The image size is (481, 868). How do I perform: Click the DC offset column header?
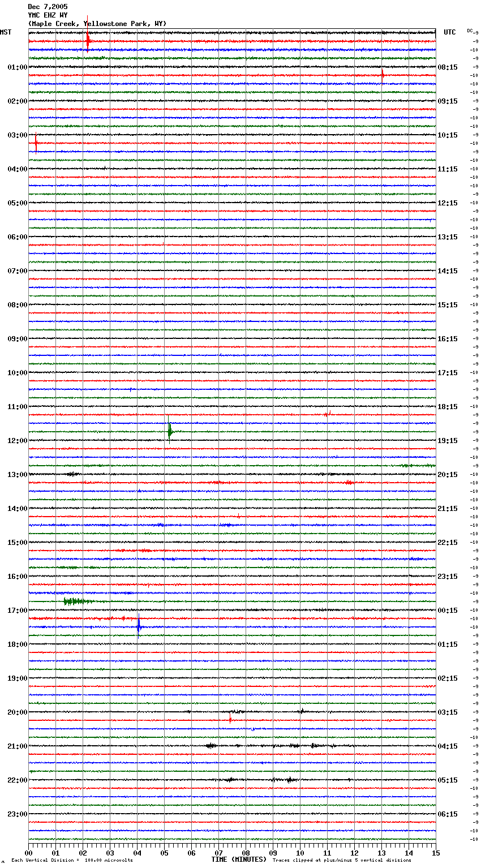[x=470, y=31]
